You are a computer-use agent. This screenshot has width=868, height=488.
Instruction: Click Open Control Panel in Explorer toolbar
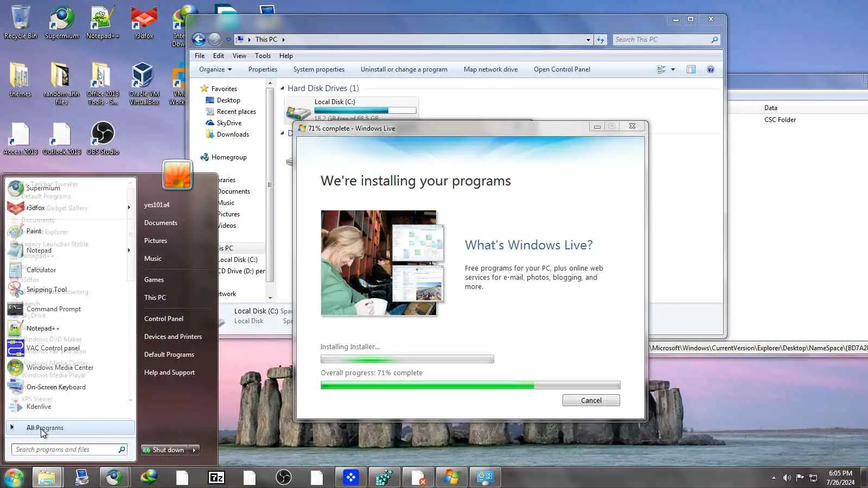tap(562, 69)
